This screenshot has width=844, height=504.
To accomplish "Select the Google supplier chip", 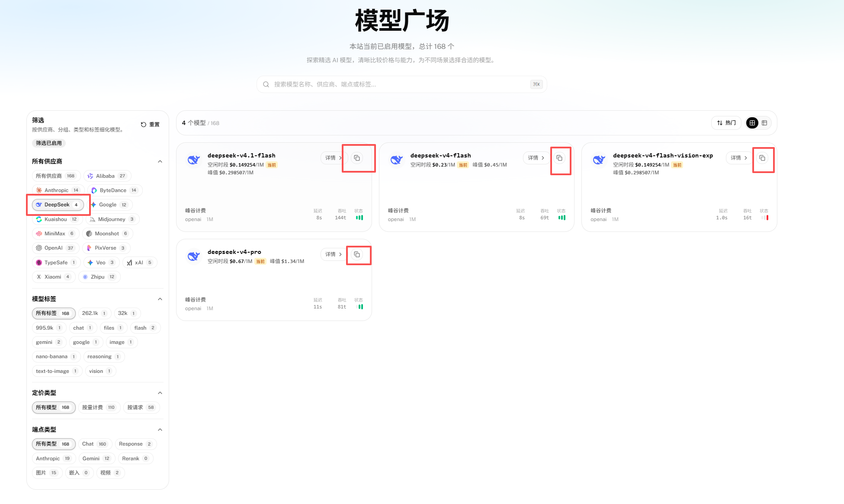I will point(109,205).
